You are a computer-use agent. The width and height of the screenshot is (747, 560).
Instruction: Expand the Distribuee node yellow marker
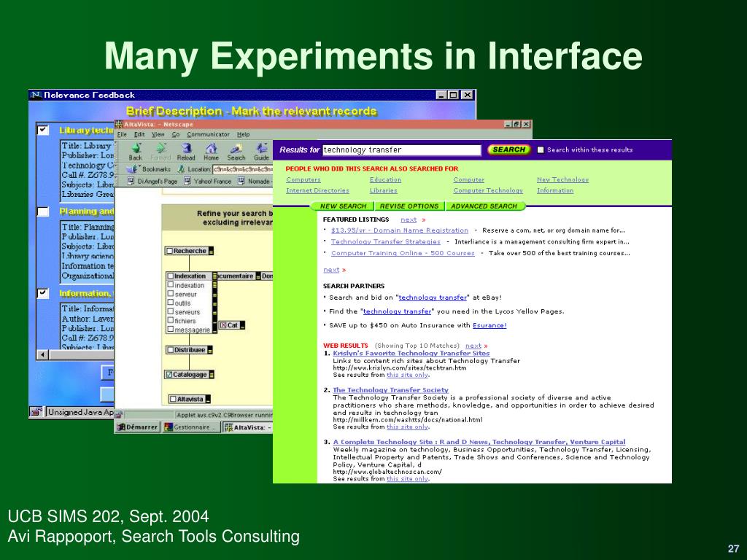click(x=210, y=350)
